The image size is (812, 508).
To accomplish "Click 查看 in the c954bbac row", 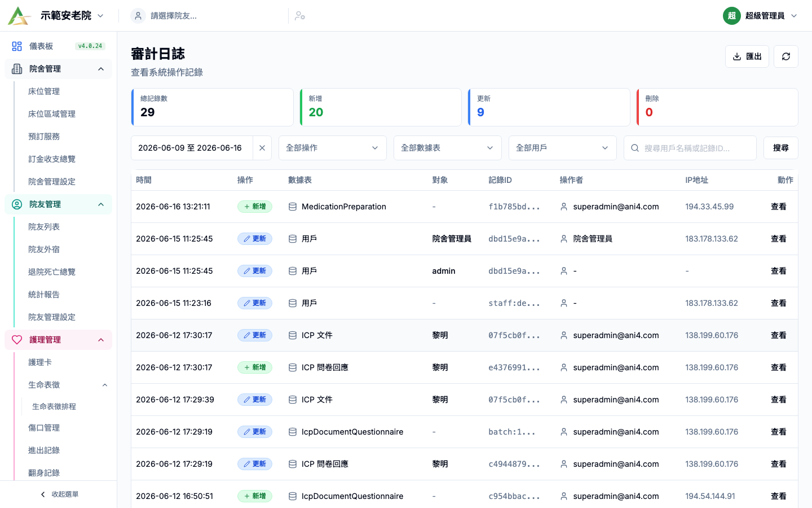I will [x=779, y=496].
